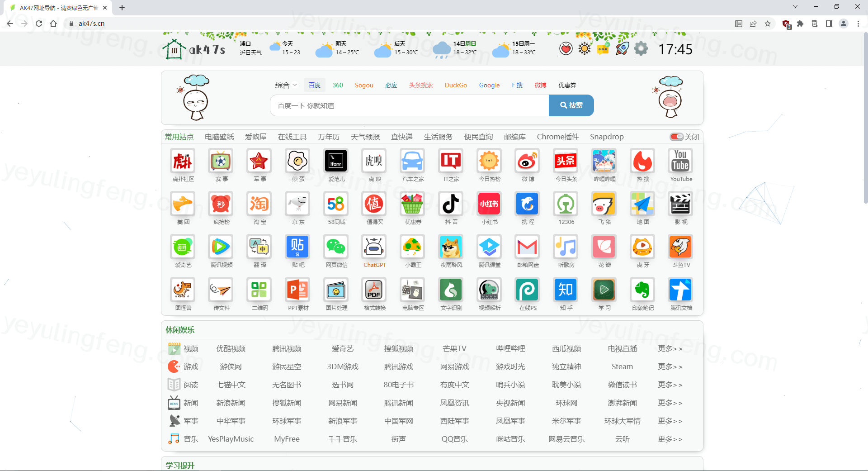Open the 汽车之家 car icon

click(412, 161)
